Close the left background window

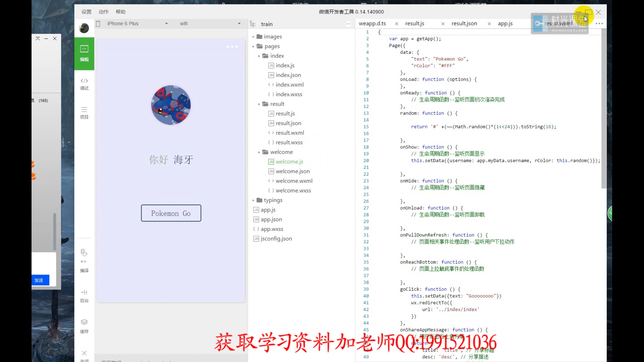click(55, 39)
